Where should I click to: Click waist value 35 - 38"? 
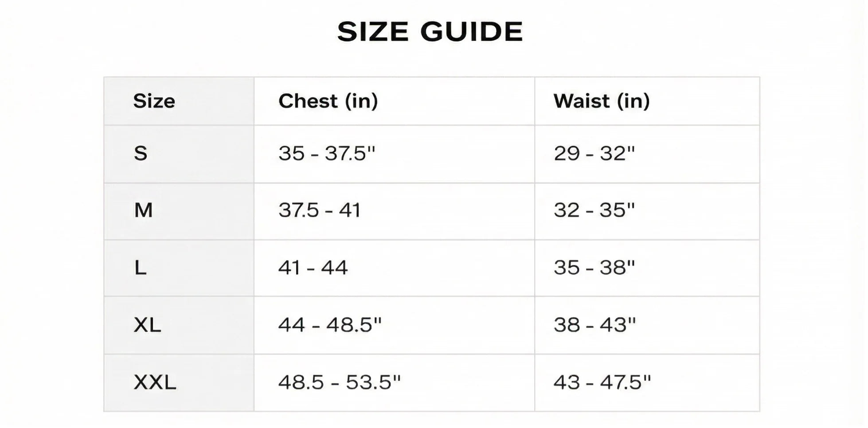point(594,268)
